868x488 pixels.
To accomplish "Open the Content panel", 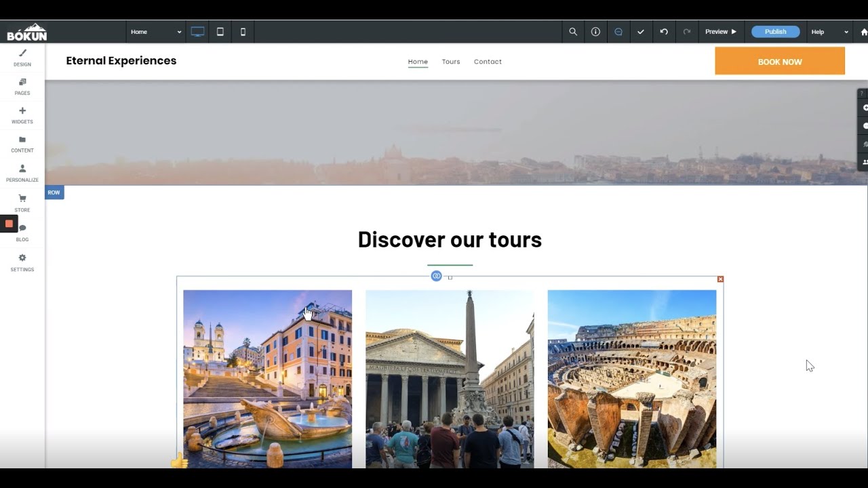I will [x=22, y=144].
